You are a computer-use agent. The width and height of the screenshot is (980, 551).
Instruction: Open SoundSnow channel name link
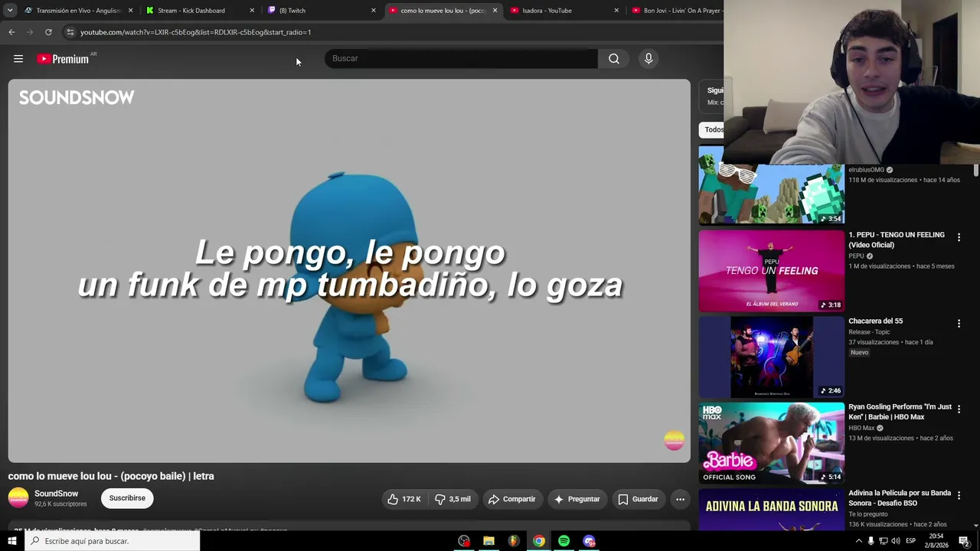click(x=56, y=494)
